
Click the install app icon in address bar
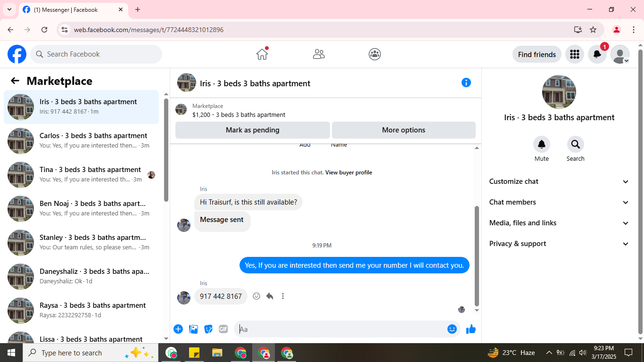[578, 30]
